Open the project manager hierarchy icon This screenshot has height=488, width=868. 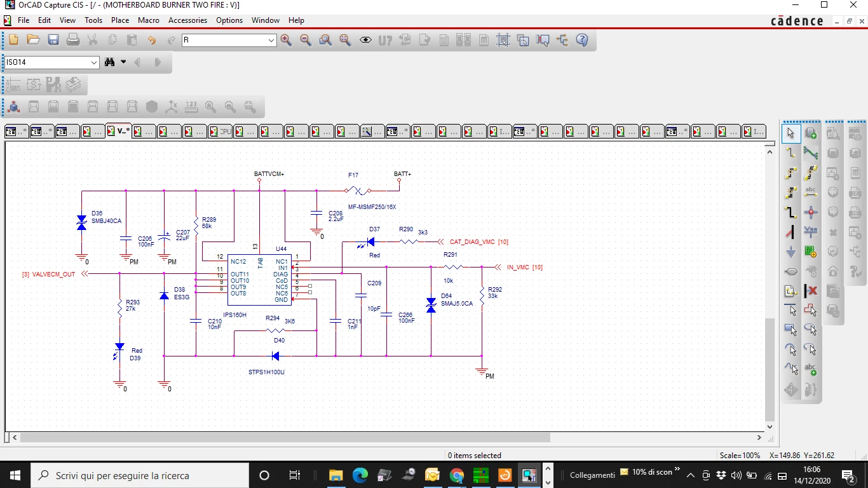point(562,40)
